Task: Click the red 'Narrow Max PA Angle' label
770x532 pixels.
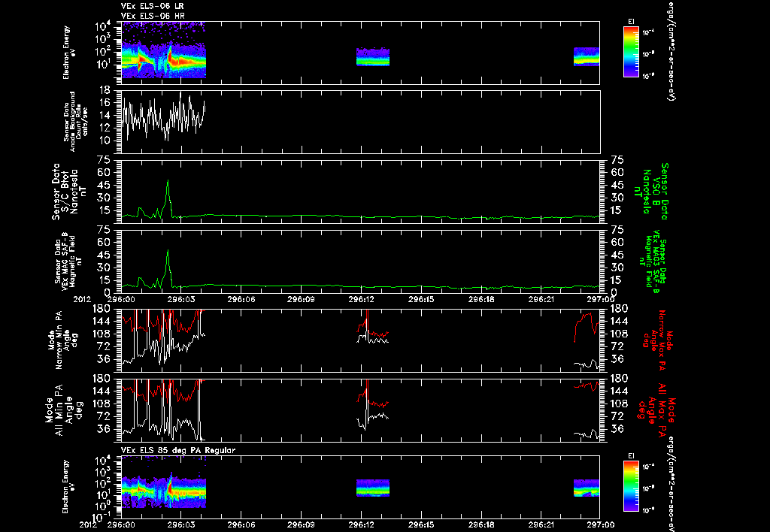Action: [658, 340]
